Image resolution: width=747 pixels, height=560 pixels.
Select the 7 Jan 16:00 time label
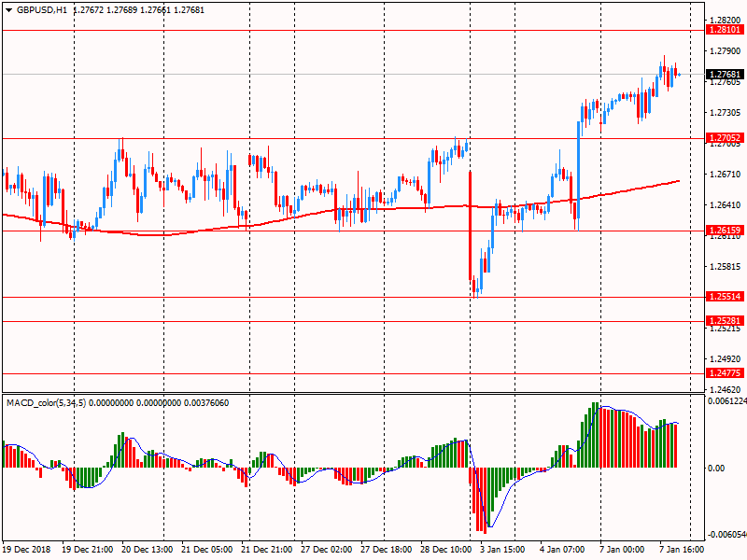pos(684,551)
